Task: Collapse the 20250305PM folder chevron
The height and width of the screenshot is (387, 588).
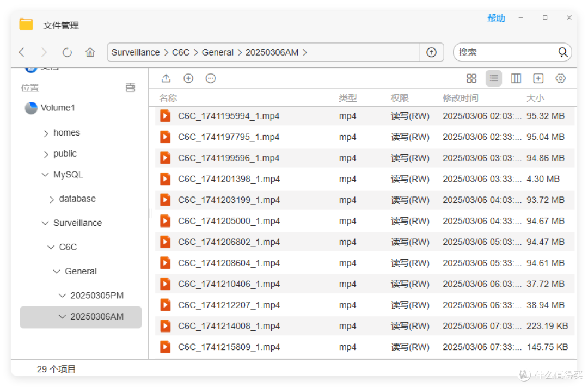Action: pyautogui.click(x=63, y=296)
